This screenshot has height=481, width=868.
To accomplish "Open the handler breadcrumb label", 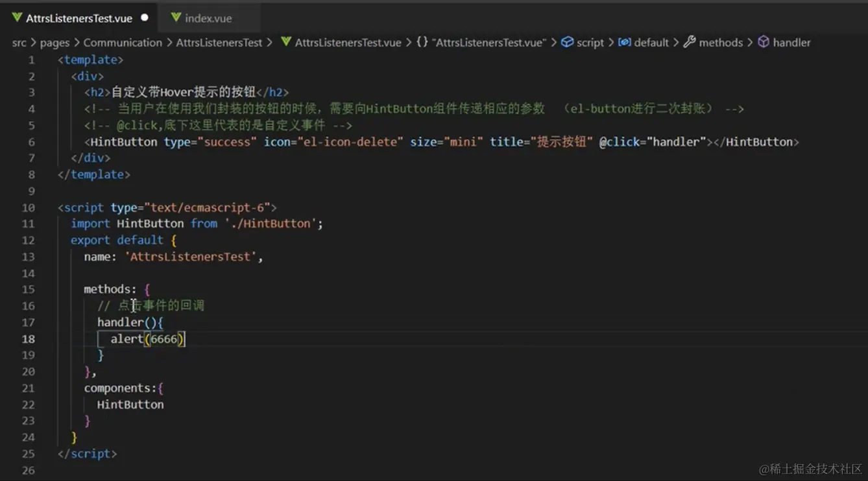I will coord(791,43).
